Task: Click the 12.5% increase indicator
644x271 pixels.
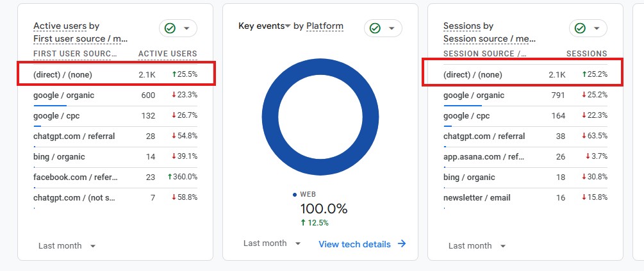Action: click(x=315, y=223)
